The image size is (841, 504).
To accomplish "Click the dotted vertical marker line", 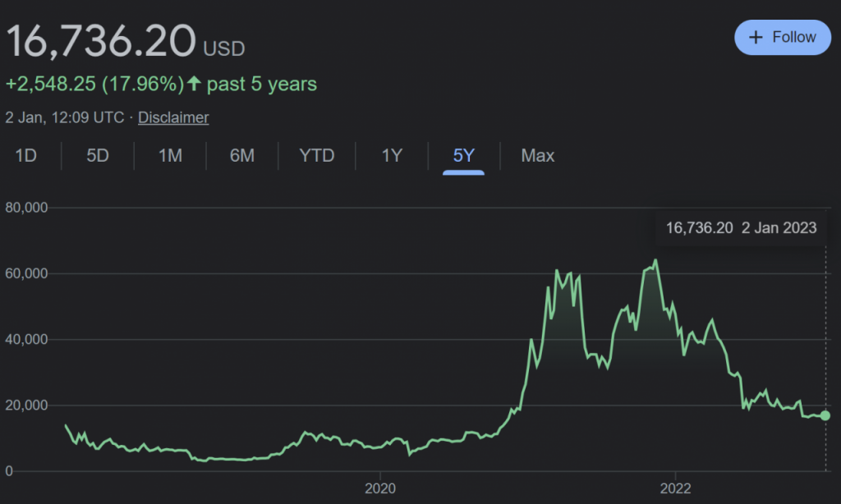I will 824,328.
